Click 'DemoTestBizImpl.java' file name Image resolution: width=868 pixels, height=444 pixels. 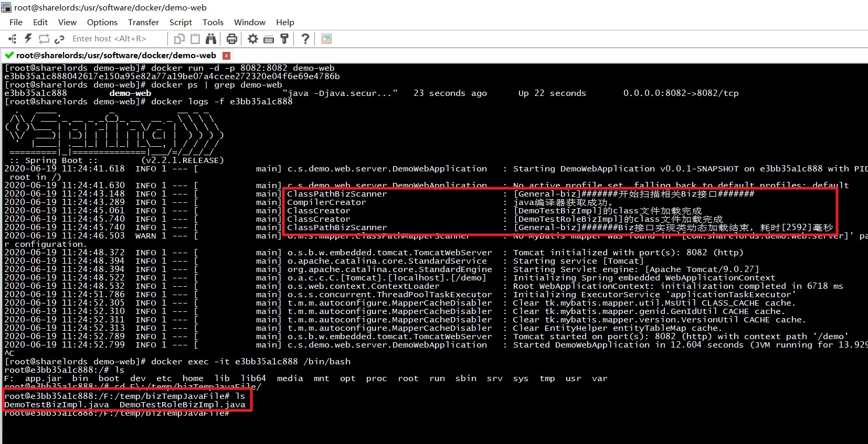57,405
